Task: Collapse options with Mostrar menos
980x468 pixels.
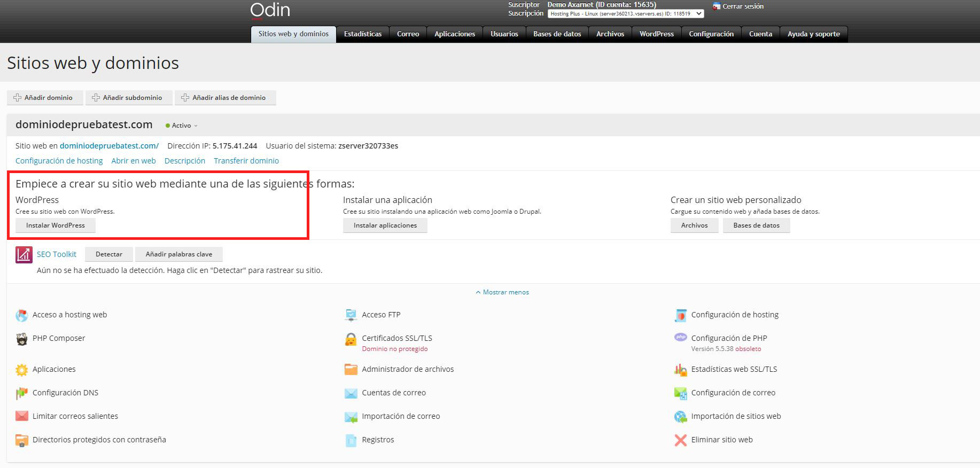Action: (502, 292)
